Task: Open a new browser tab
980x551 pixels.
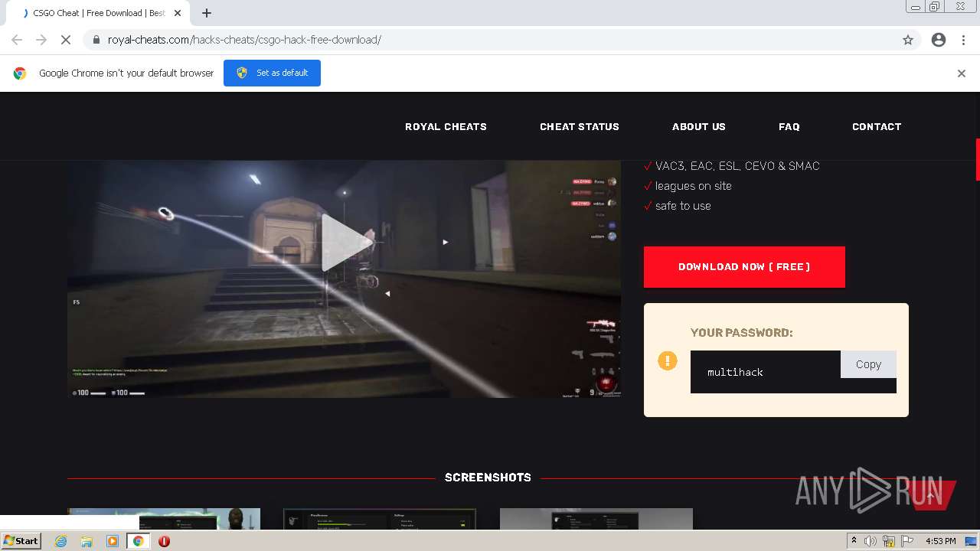Action: [207, 13]
